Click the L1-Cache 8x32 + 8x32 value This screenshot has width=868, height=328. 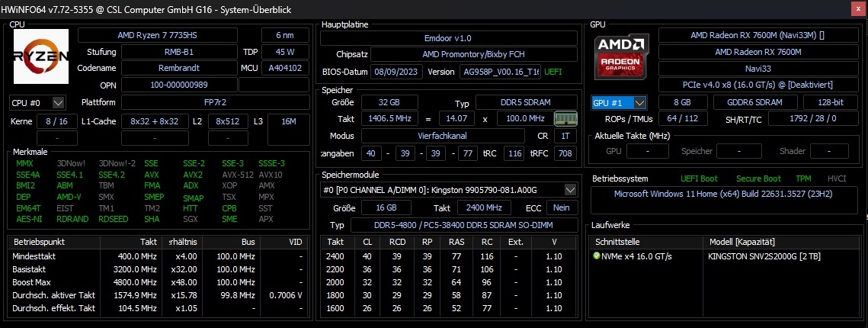coord(155,121)
